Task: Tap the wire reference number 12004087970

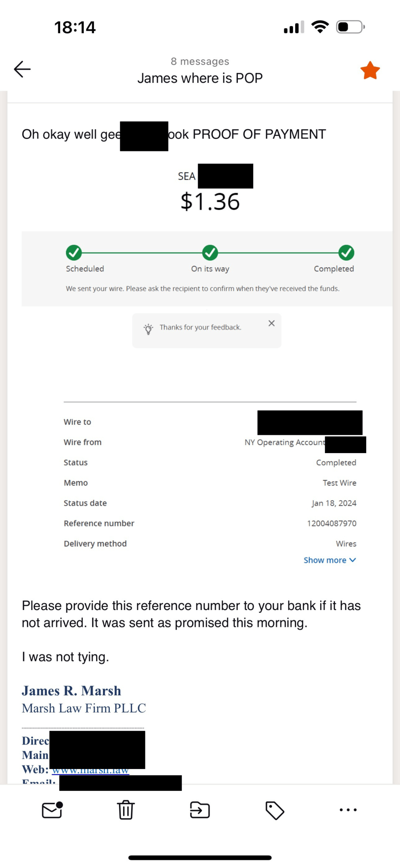Action: point(332,523)
